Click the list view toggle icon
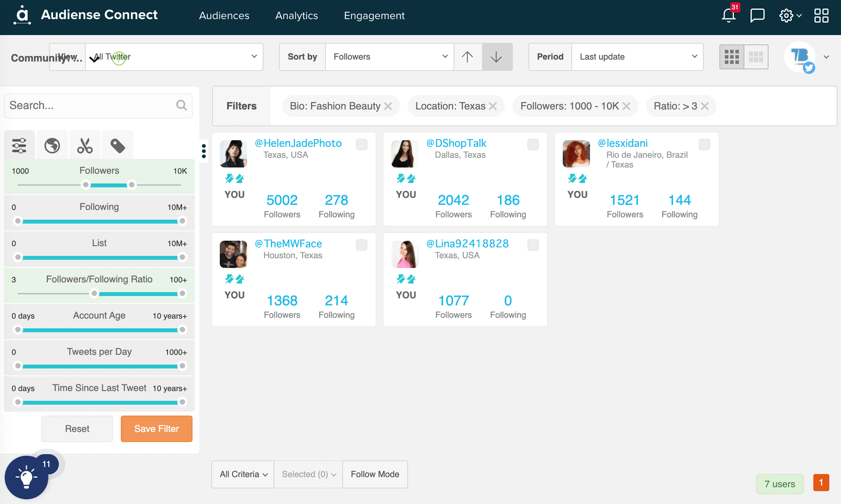Image resolution: width=841 pixels, height=504 pixels. coord(756,56)
